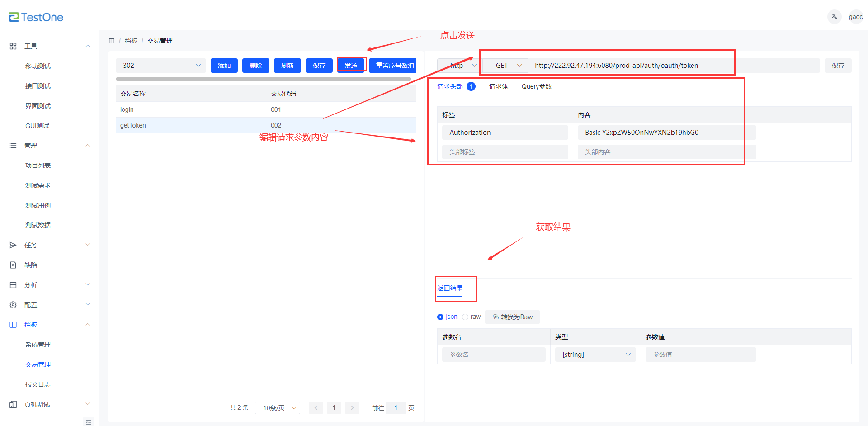Click the 头部标签 input field
The height and width of the screenshot is (426, 868).
tap(505, 152)
